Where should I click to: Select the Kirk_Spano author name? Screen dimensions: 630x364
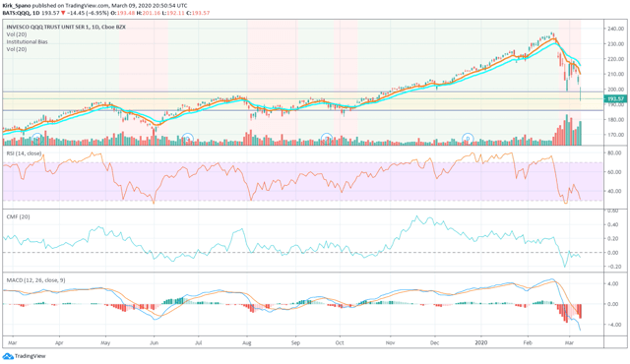(17, 6)
